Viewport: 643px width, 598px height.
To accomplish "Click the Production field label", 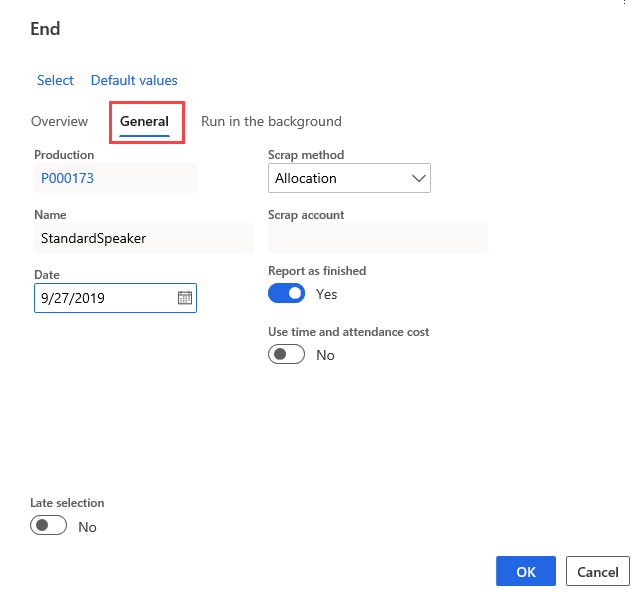I will 64,155.
